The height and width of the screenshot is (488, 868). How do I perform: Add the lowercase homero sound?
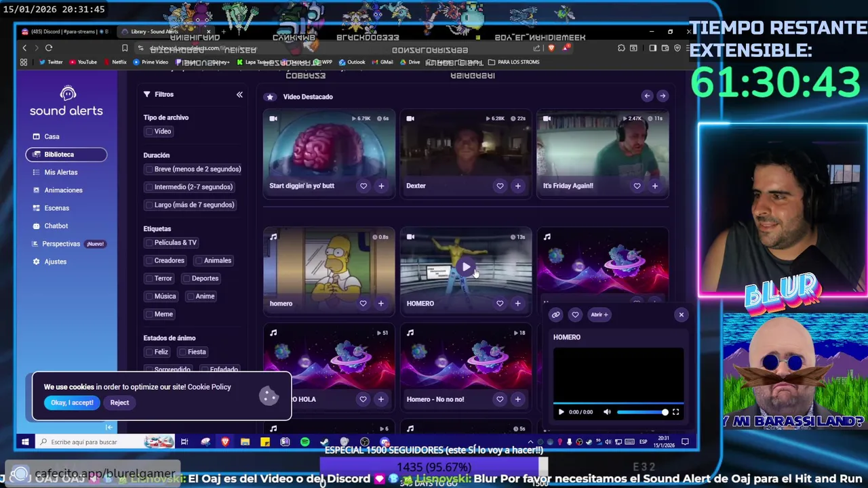click(380, 304)
